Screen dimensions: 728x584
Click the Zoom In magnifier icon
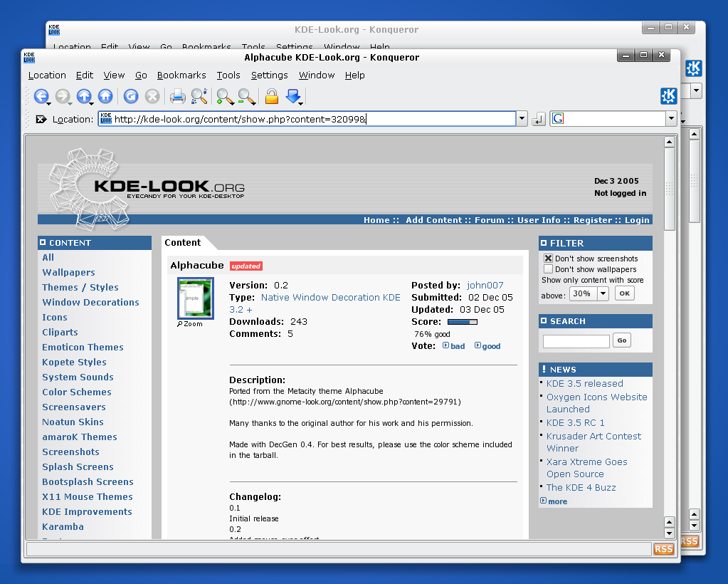pos(225,96)
